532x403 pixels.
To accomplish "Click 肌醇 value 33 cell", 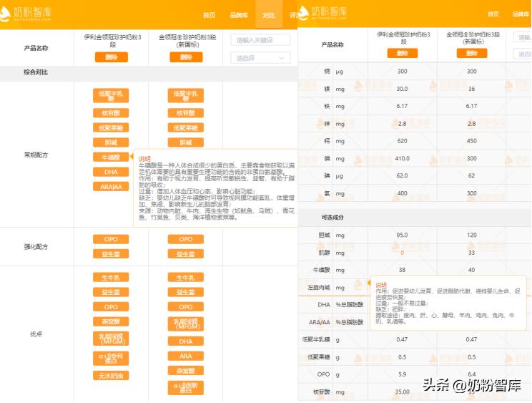I will pyautogui.click(x=472, y=253).
